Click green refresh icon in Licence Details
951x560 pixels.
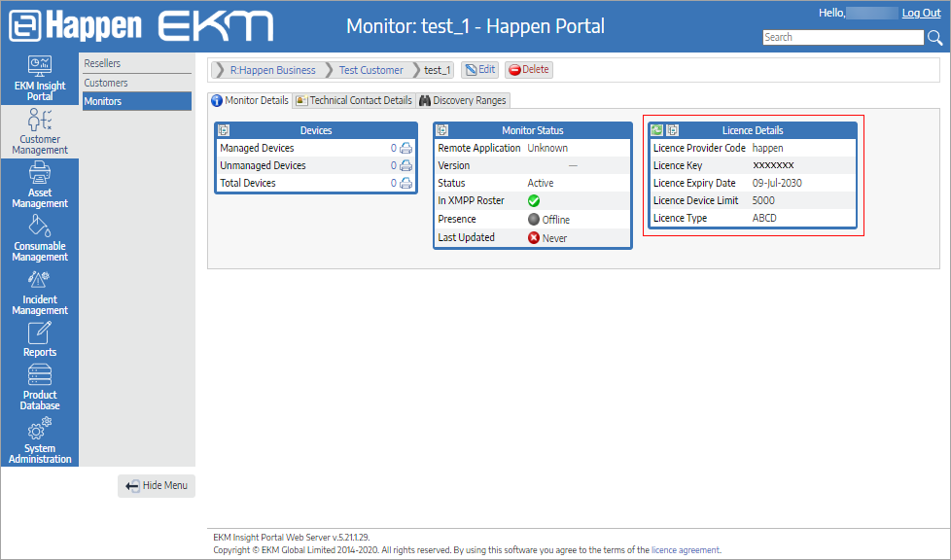pos(656,130)
